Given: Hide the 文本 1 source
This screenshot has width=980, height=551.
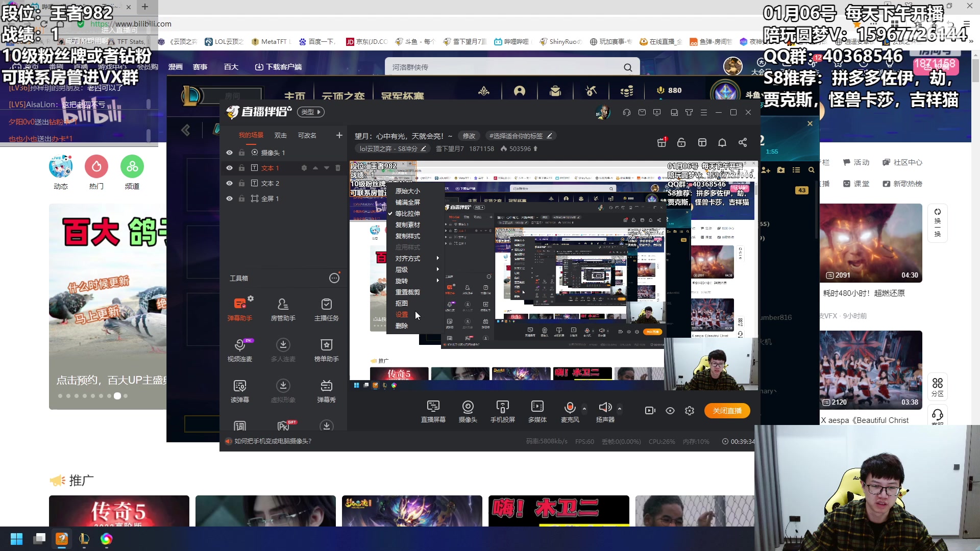Looking at the screenshot, I should pyautogui.click(x=229, y=168).
